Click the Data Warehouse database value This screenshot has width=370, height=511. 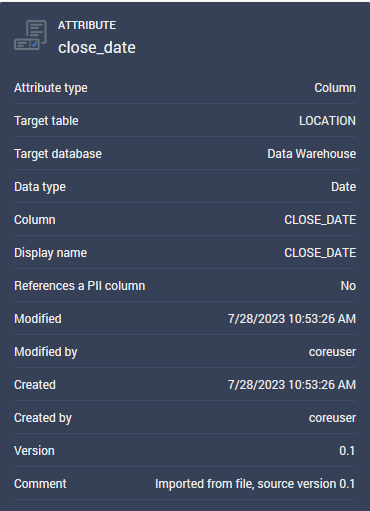pyautogui.click(x=312, y=154)
